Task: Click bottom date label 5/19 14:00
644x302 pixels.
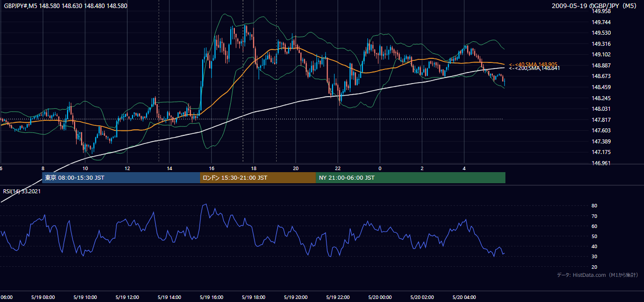Action: (169, 297)
